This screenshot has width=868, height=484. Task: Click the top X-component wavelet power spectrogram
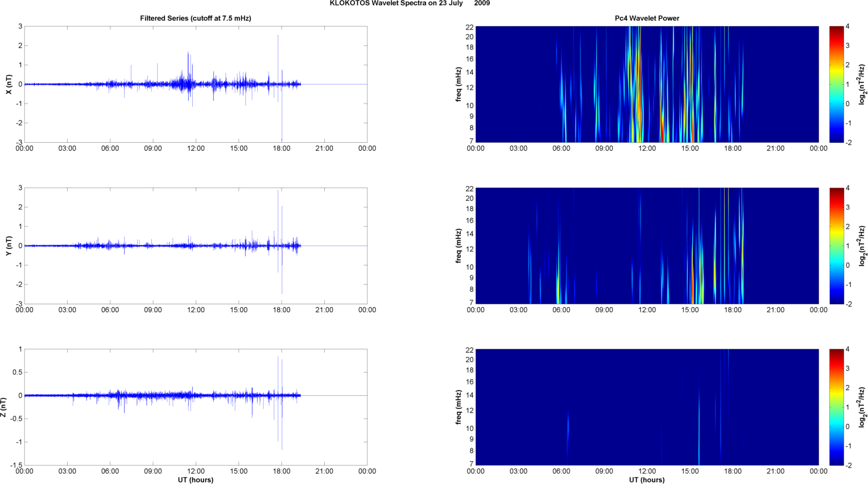click(x=647, y=84)
